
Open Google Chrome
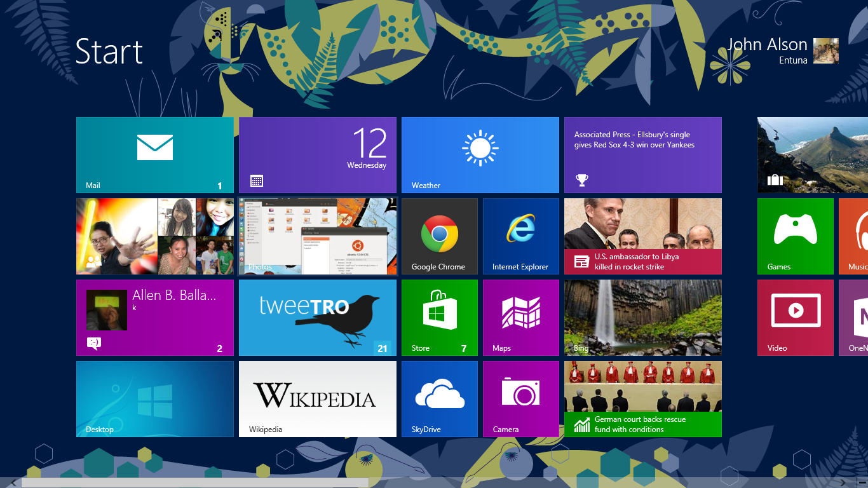[x=439, y=236]
